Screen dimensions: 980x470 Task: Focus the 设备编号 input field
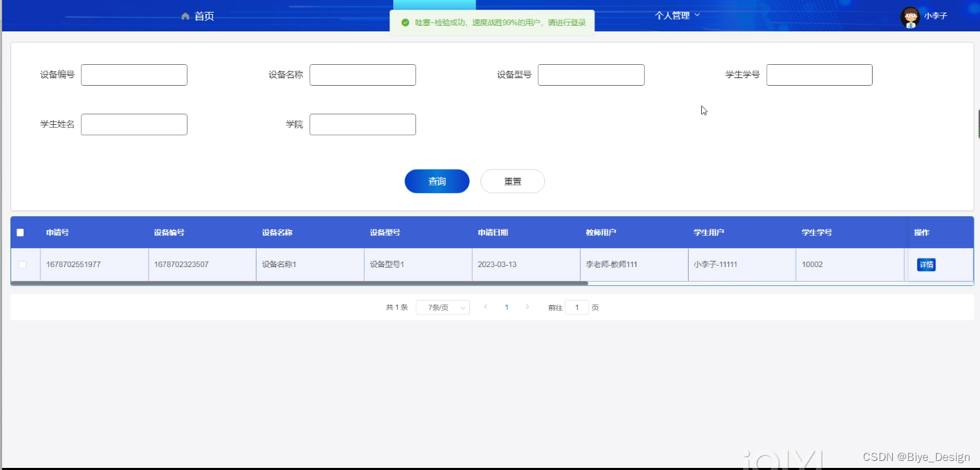[x=134, y=75]
